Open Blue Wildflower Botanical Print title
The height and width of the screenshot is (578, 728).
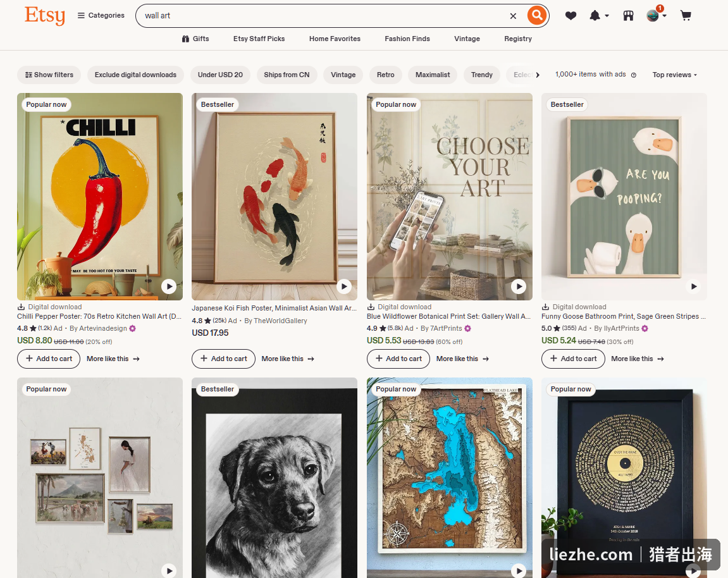tap(448, 316)
